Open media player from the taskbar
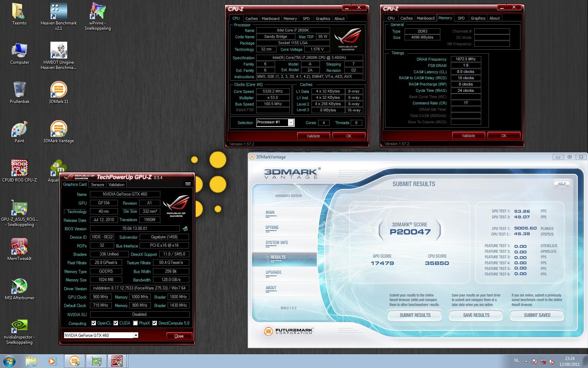 (x=52, y=361)
